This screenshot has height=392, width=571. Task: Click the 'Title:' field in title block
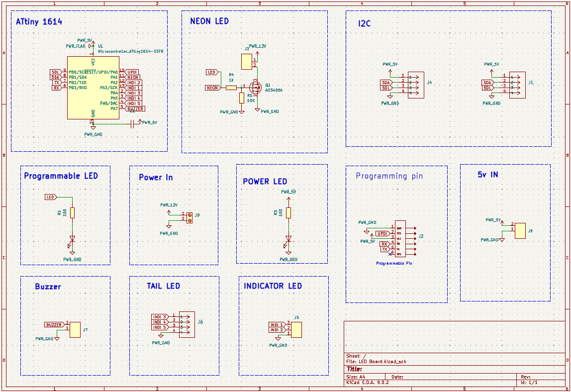354,370
